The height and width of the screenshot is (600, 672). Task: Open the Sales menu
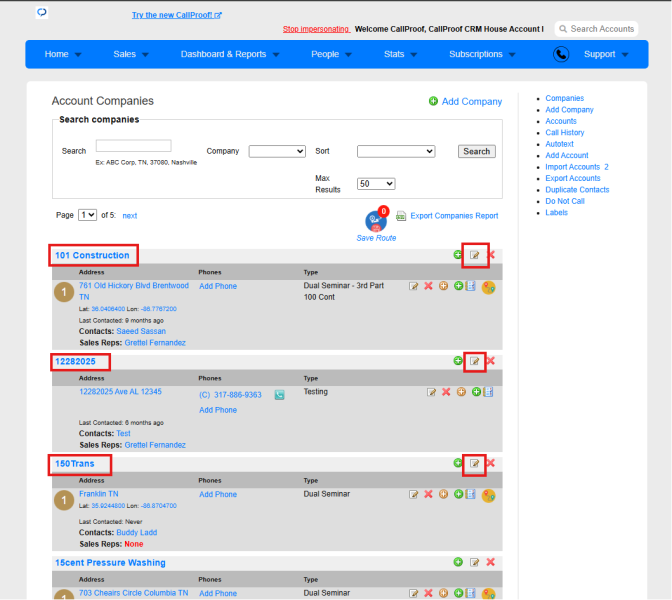(x=131, y=54)
